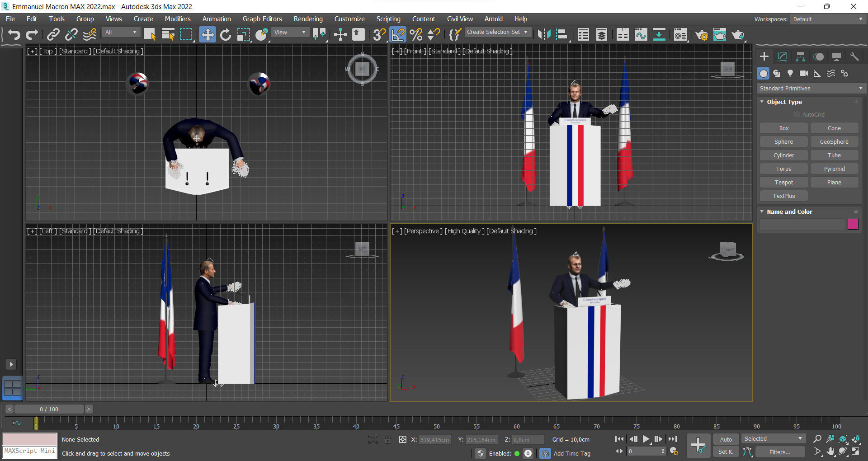The image size is (868, 461).
Task: Toggle Spinner Snap button
Action: click(x=434, y=34)
